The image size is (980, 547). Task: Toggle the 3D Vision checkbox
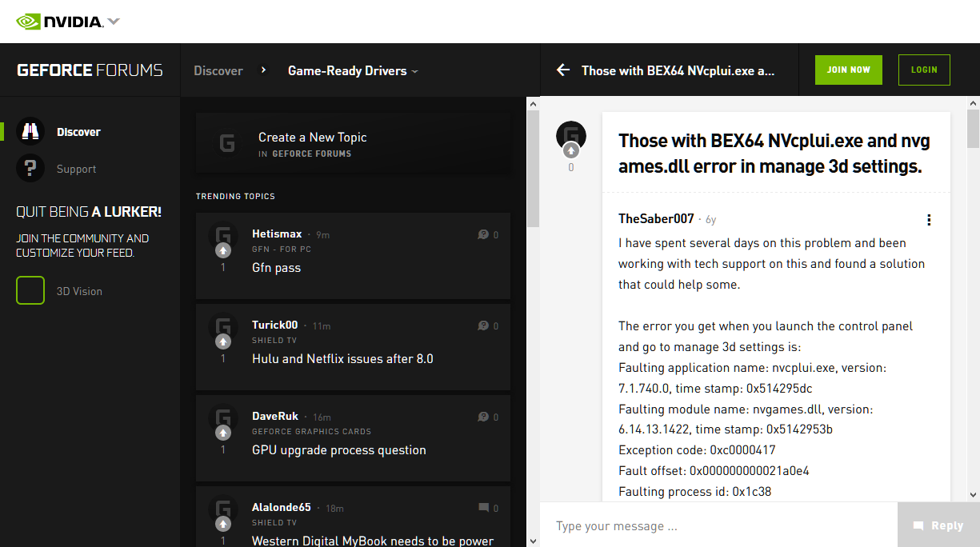click(x=30, y=291)
